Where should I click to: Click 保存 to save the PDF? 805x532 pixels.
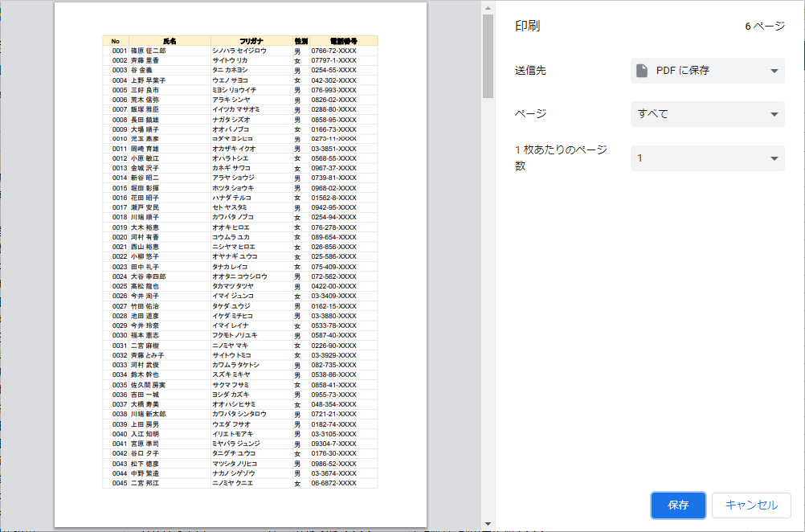coord(677,505)
